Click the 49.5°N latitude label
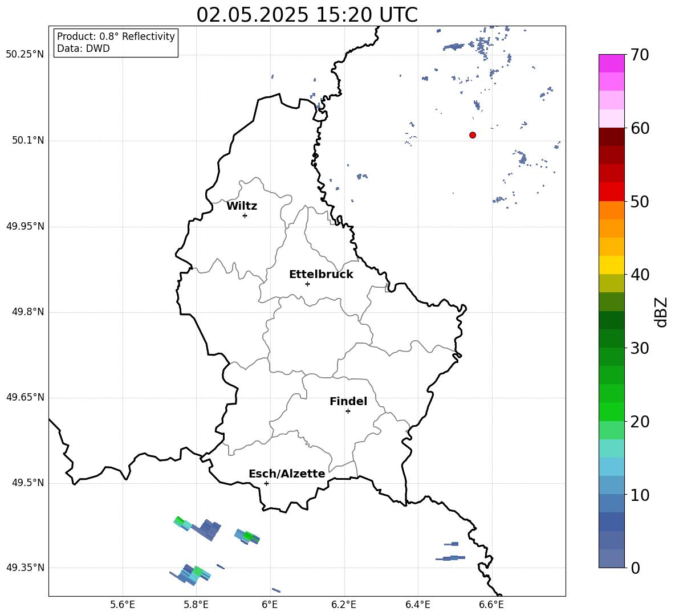 tap(28, 483)
